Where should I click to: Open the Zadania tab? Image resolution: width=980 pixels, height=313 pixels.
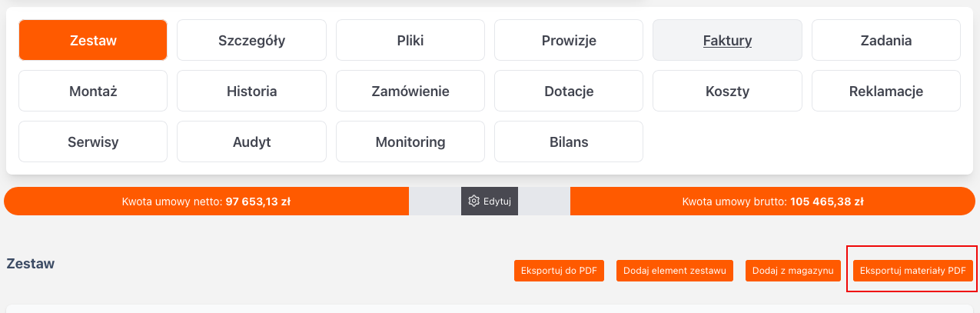click(886, 40)
